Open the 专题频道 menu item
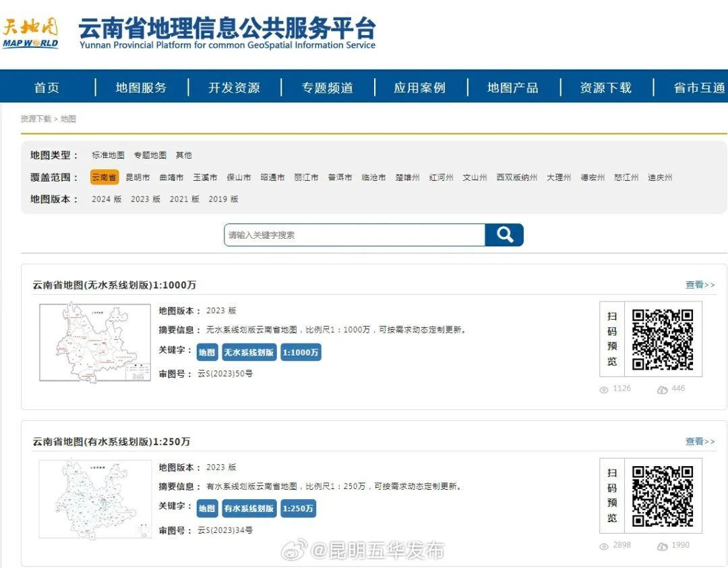The width and height of the screenshot is (728, 568). 327,86
